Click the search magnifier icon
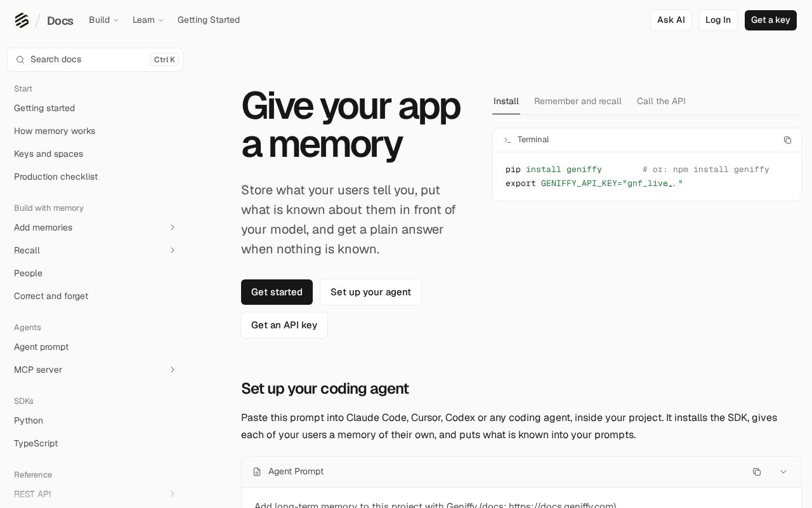The image size is (812, 508). (20, 60)
